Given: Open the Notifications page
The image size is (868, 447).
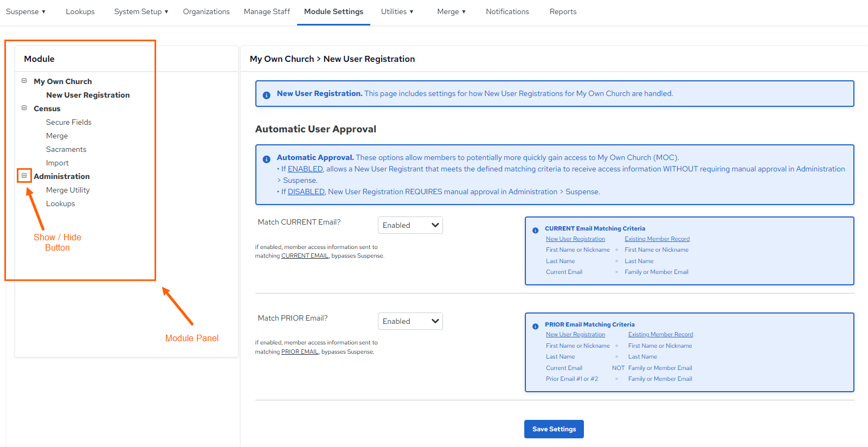Looking at the screenshot, I should click(x=507, y=11).
